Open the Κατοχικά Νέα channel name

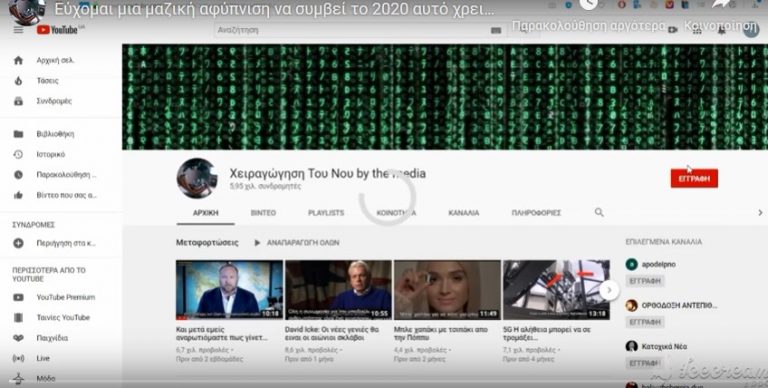664,346
